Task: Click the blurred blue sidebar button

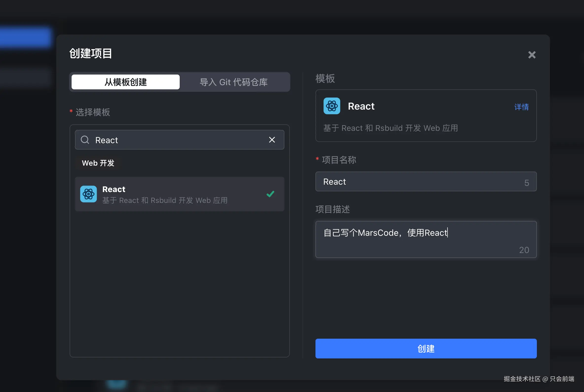Action: [25, 38]
